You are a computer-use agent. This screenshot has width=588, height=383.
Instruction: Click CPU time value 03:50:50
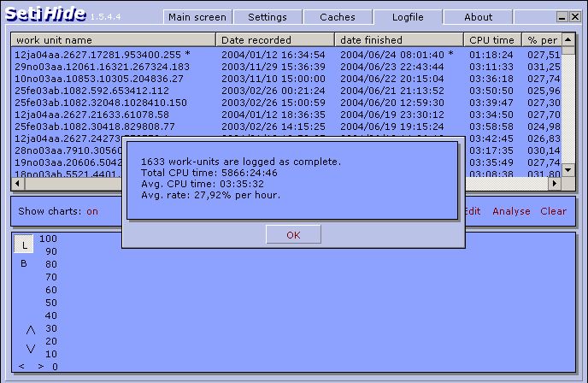point(491,91)
